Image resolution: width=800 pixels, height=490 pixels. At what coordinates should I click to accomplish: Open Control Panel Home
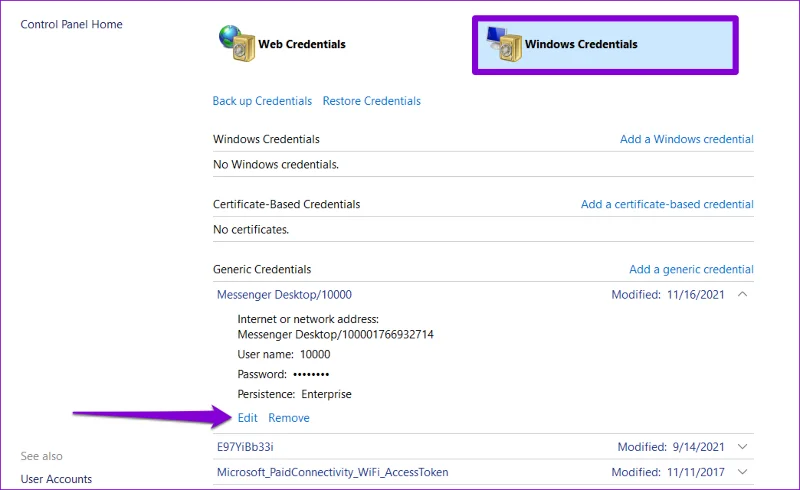click(x=71, y=24)
